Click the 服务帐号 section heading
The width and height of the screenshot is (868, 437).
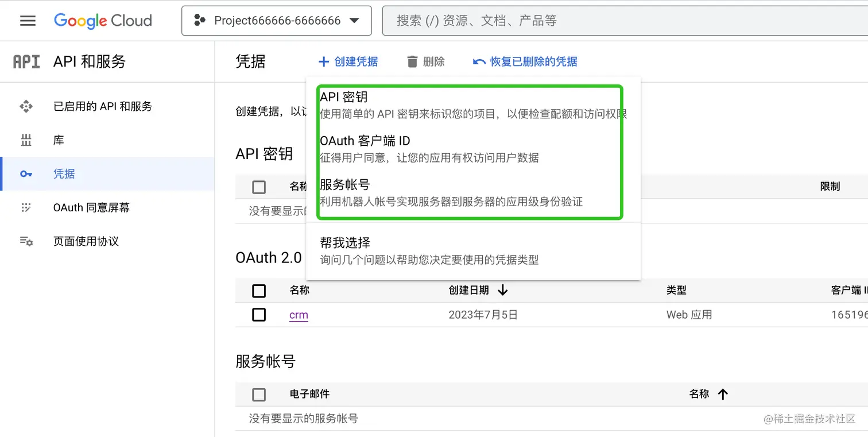click(265, 361)
